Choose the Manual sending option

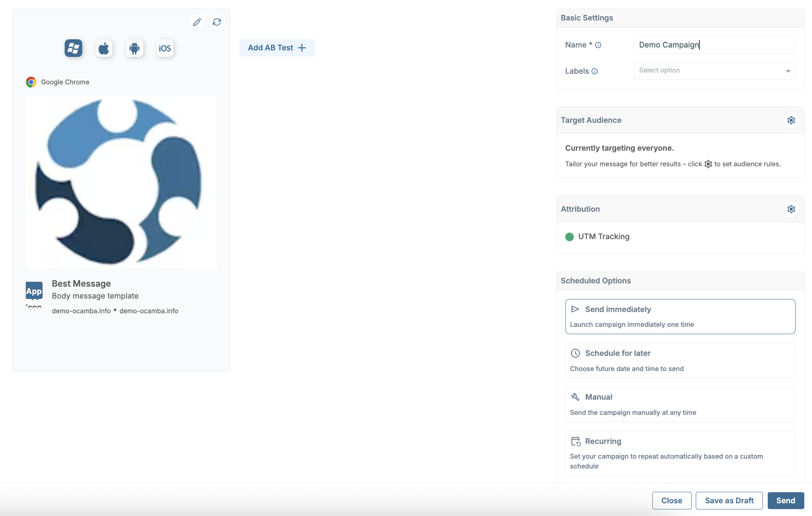point(680,404)
